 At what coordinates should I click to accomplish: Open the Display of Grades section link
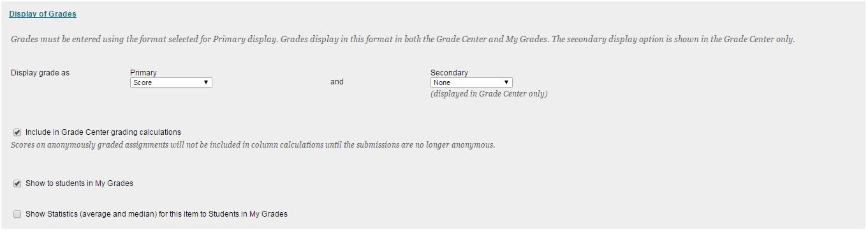(43, 14)
